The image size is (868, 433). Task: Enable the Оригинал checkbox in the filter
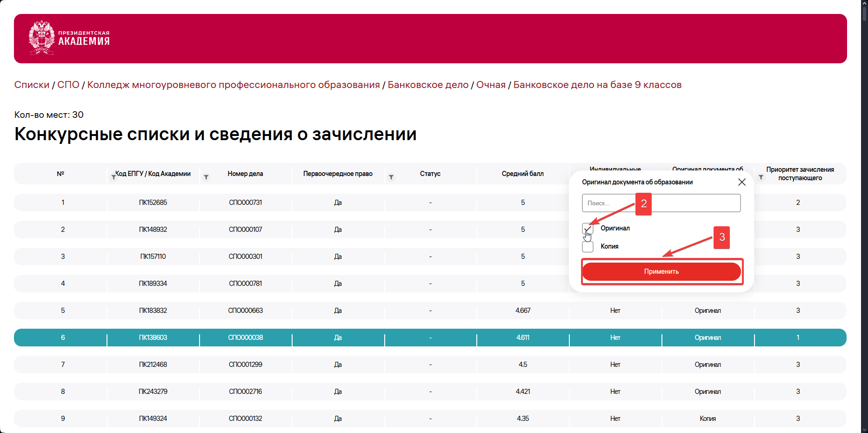pyautogui.click(x=588, y=229)
